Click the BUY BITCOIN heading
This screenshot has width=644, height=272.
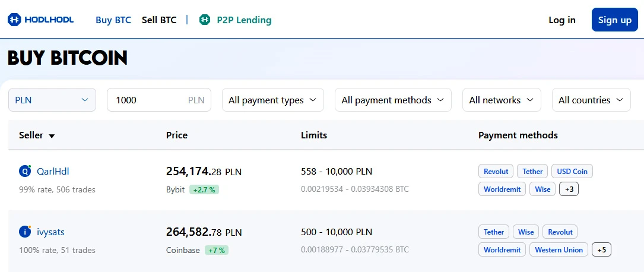pyautogui.click(x=67, y=58)
